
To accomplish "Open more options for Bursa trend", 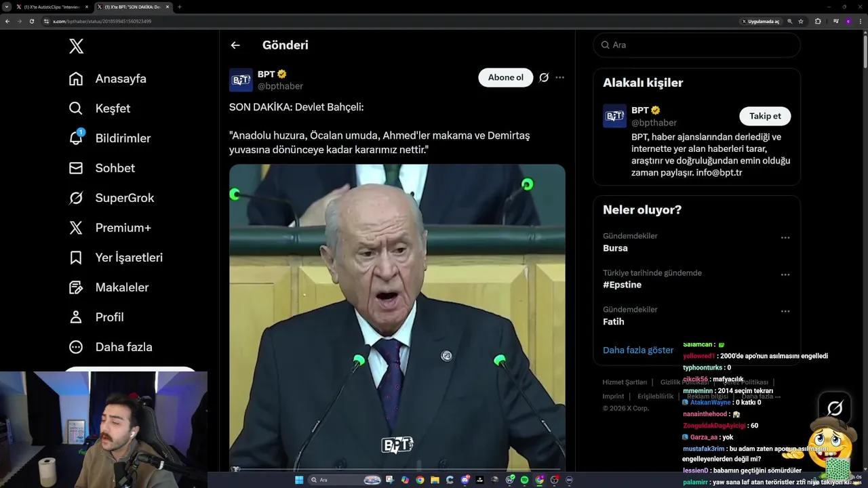I will 785,238.
